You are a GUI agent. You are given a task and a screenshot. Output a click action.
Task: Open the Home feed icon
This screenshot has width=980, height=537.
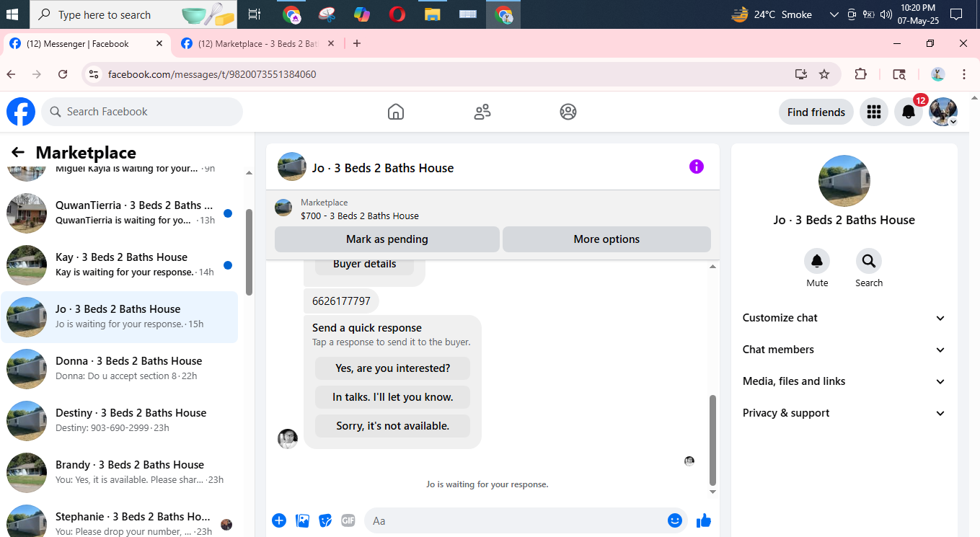pos(395,112)
